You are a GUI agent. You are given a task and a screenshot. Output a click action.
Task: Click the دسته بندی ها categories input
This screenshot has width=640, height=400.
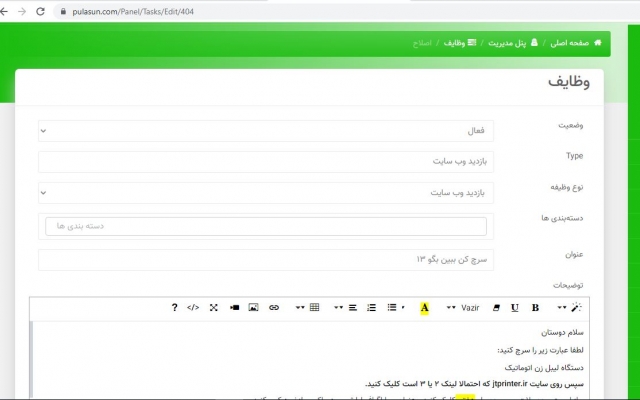tap(266, 226)
